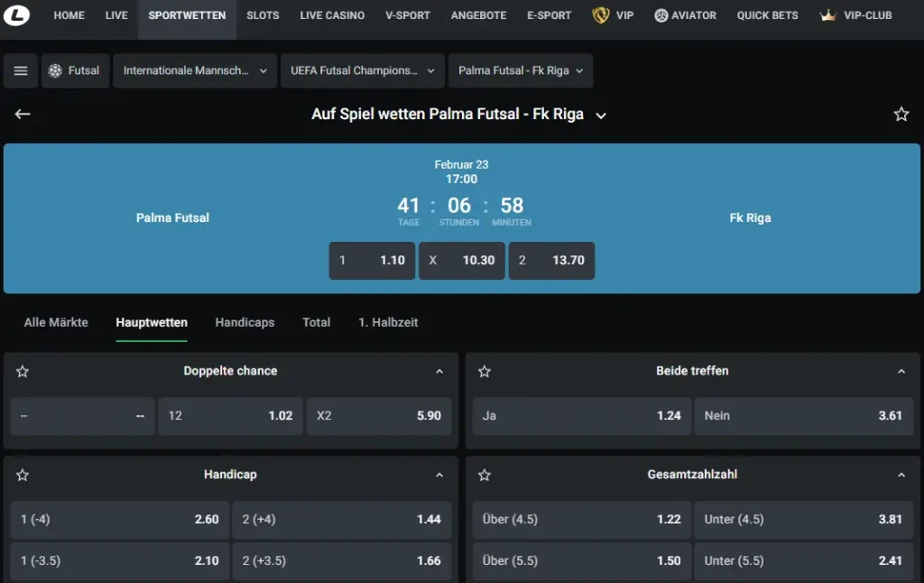Select Über (4.5) odds 1.22
924x583 pixels.
[581, 519]
